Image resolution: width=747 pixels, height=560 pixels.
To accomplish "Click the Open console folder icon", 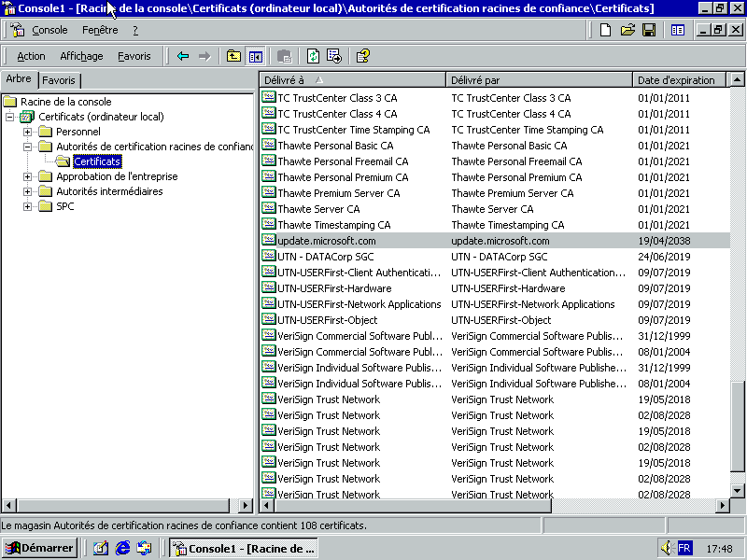I will click(627, 30).
